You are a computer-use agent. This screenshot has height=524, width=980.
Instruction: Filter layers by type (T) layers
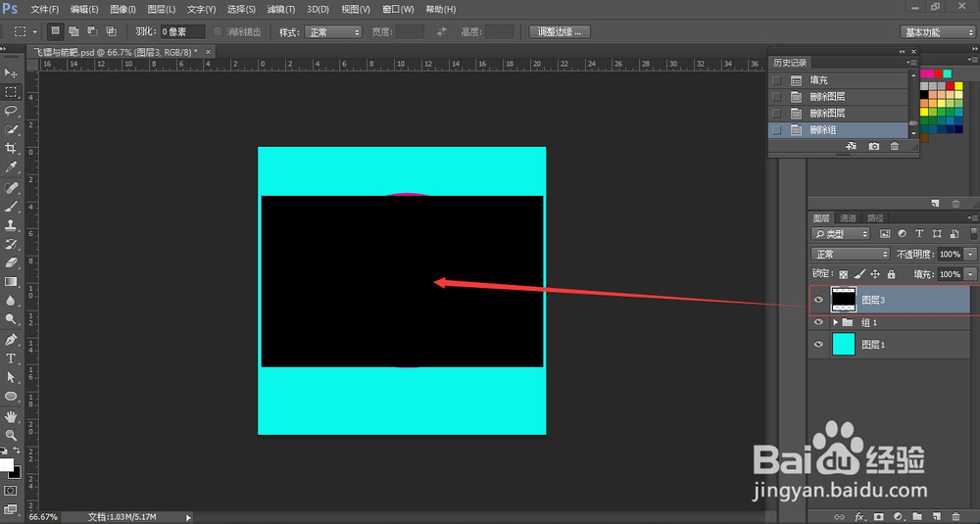click(919, 233)
